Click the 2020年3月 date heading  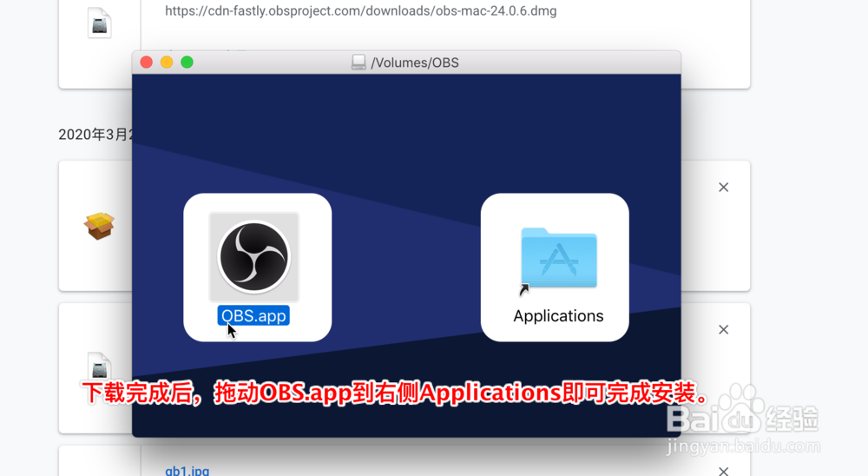[95, 135]
